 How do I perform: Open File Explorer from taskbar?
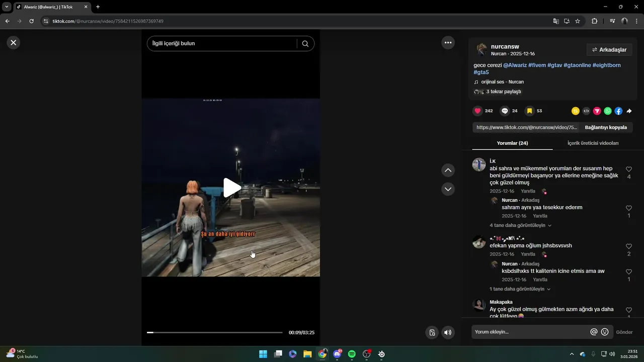coord(307,354)
